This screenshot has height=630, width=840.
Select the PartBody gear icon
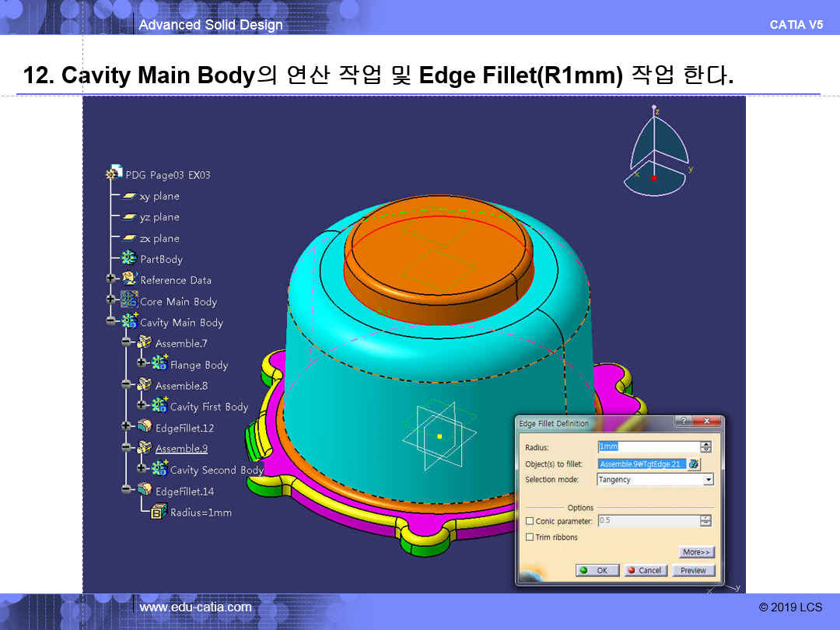point(128,259)
